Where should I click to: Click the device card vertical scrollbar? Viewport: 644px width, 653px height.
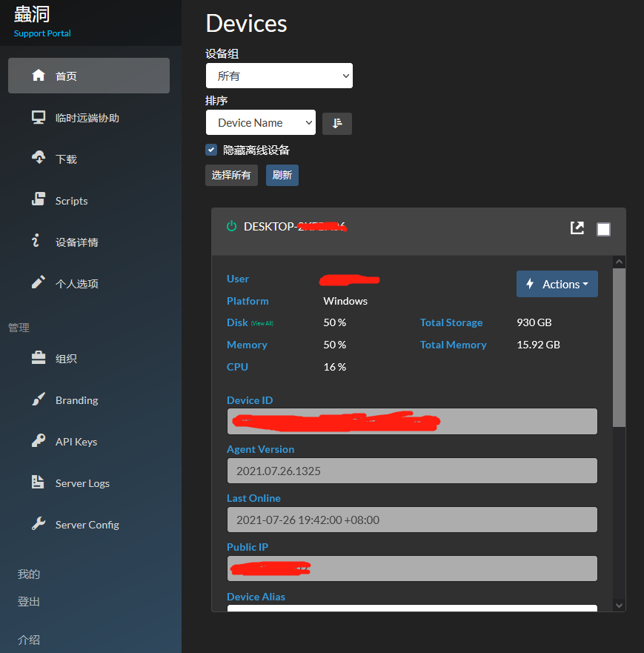(620, 347)
